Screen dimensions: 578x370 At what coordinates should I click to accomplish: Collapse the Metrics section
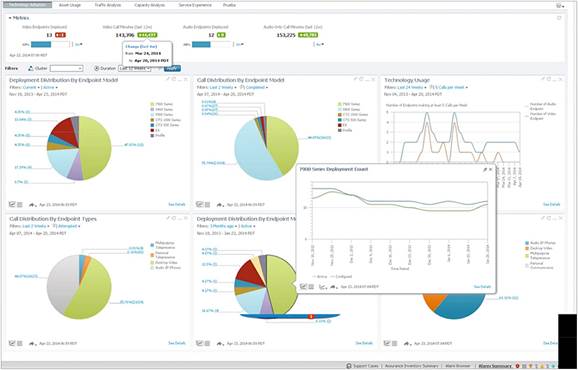[x=10, y=18]
